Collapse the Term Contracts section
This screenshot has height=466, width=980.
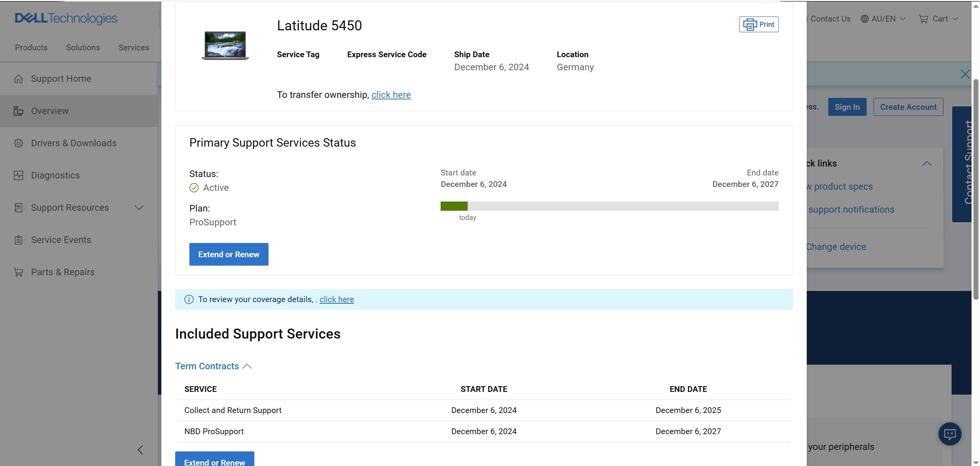tap(213, 366)
